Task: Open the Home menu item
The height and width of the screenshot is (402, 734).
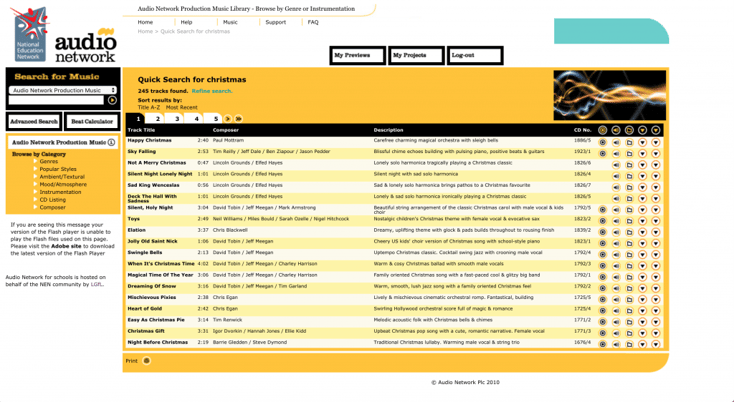Action: point(145,22)
